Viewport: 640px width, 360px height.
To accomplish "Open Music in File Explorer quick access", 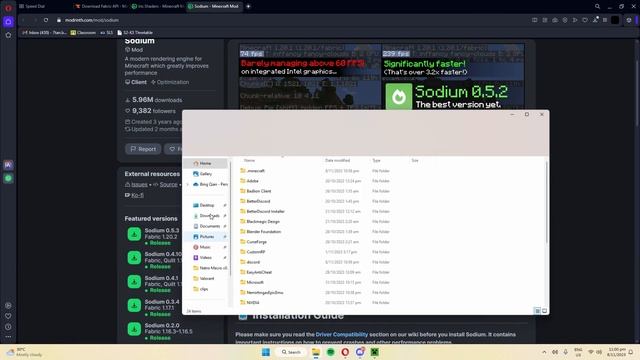I will [x=205, y=247].
